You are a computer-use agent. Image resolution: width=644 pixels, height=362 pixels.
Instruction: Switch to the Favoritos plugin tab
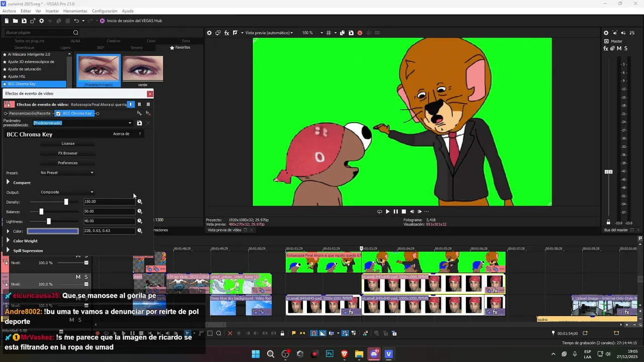pyautogui.click(x=180, y=47)
